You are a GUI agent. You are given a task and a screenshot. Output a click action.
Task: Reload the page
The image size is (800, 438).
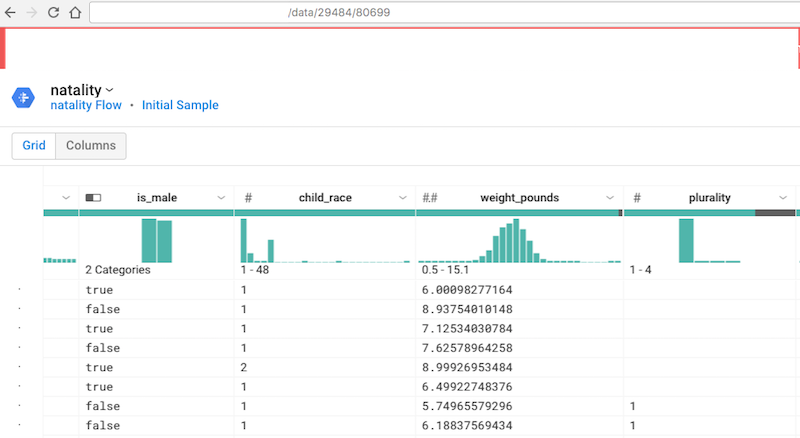(54, 12)
